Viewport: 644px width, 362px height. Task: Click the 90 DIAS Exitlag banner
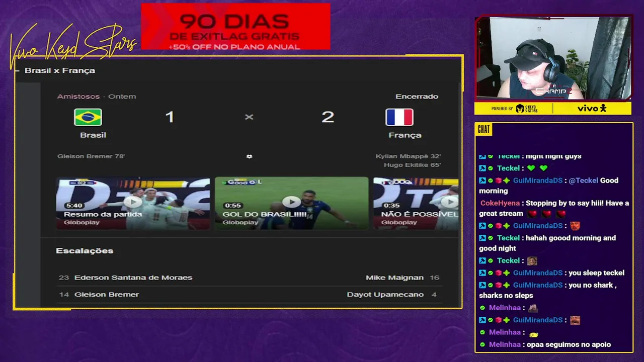pyautogui.click(x=235, y=27)
